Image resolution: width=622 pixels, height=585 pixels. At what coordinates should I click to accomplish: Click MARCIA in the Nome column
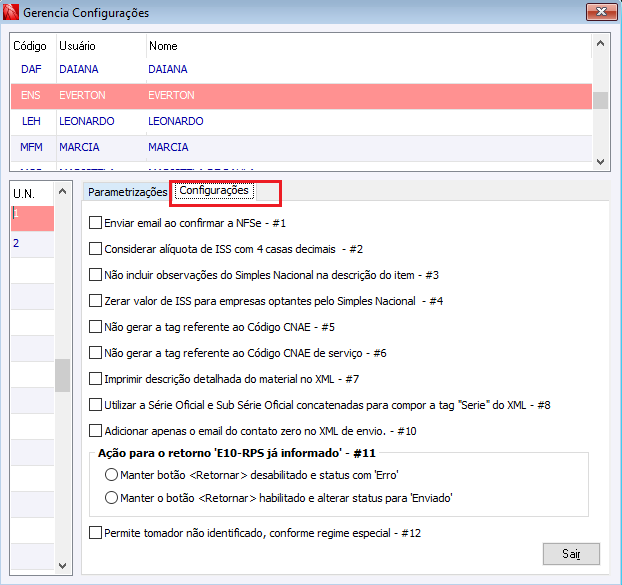click(x=168, y=148)
